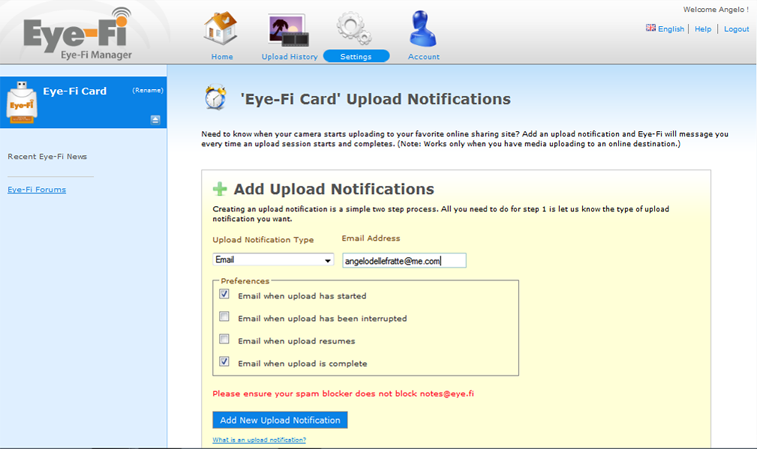Open Upload History via the photo-film icon

[x=289, y=30]
